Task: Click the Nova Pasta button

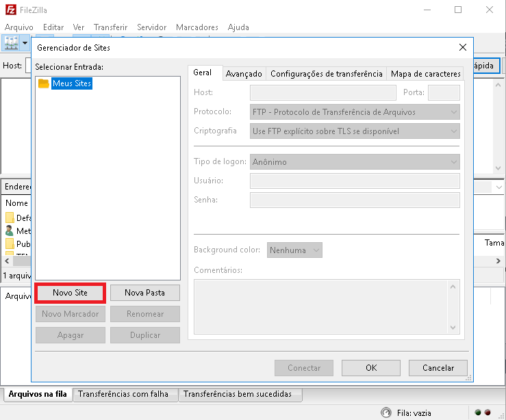Action: coord(144,293)
